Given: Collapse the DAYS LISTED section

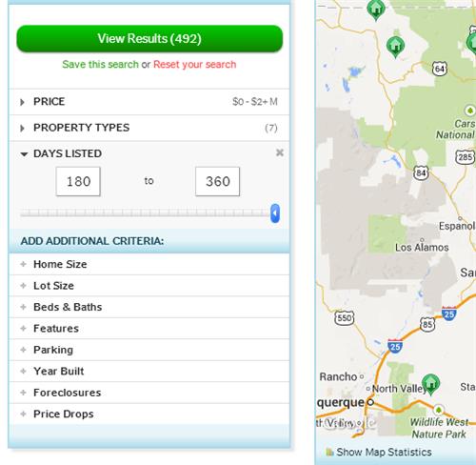Looking at the screenshot, I should [61, 153].
